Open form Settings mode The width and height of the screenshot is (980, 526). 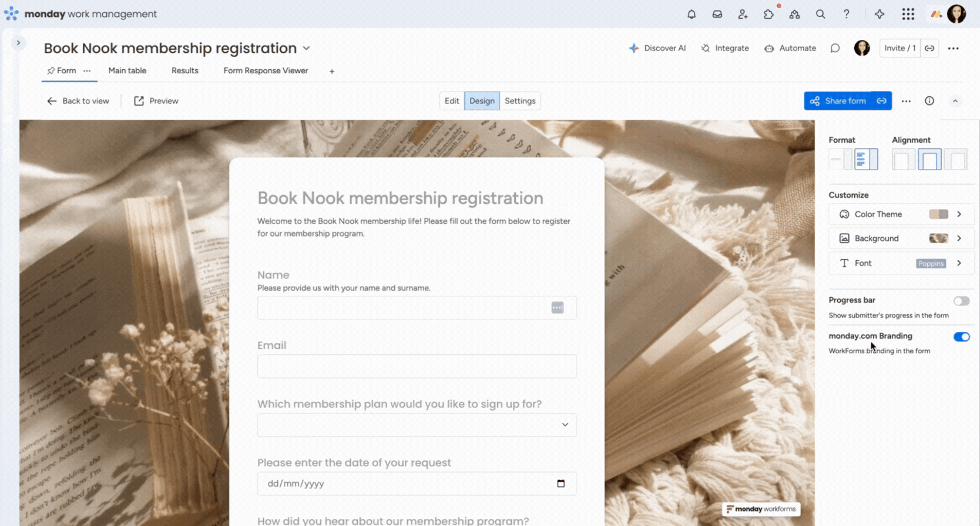click(520, 101)
